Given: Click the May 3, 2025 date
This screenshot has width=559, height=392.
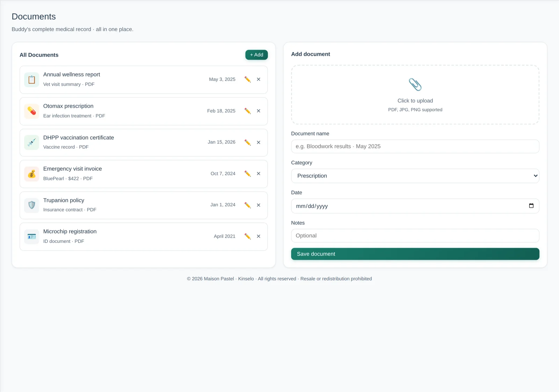Looking at the screenshot, I should [222, 79].
